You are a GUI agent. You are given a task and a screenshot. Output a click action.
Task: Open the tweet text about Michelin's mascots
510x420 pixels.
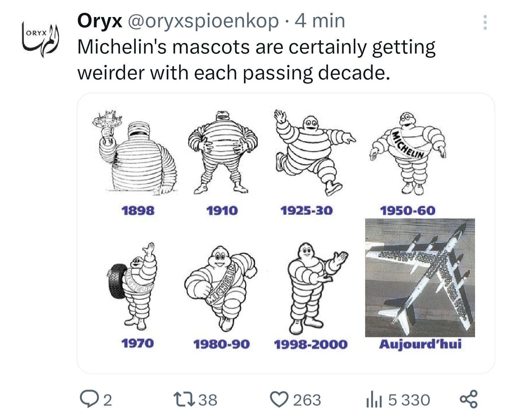click(x=256, y=60)
